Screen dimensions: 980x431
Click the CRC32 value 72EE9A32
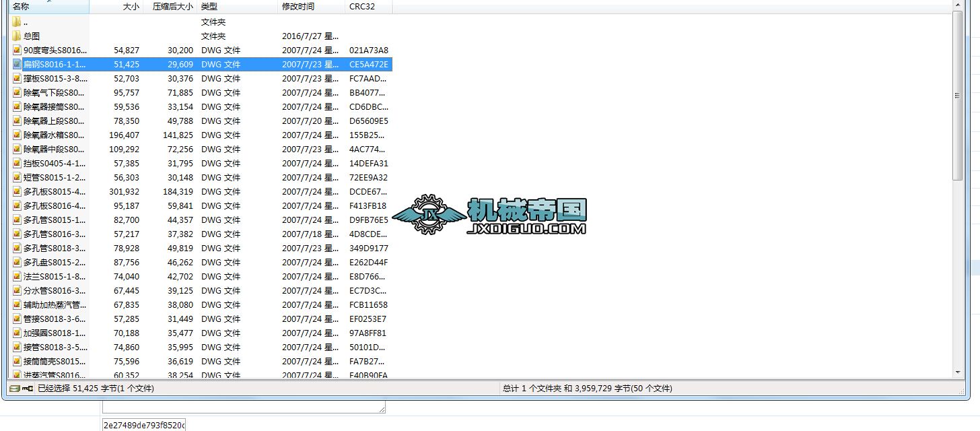[369, 178]
